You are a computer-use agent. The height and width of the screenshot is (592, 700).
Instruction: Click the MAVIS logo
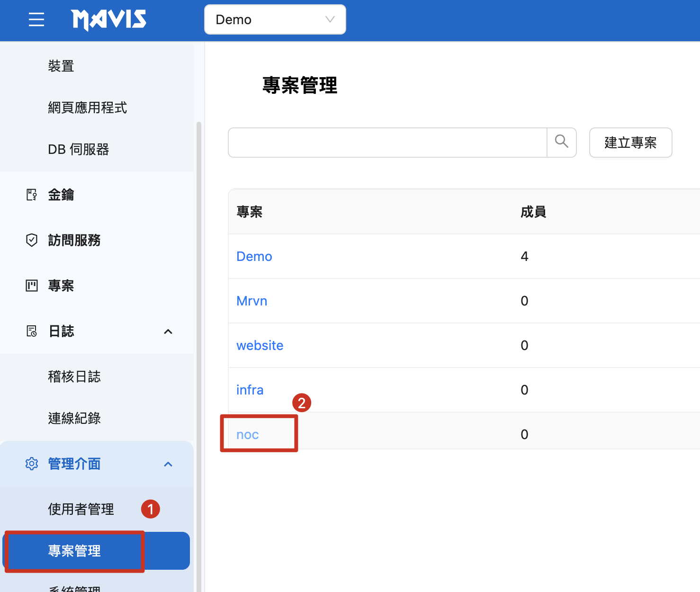click(x=109, y=20)
